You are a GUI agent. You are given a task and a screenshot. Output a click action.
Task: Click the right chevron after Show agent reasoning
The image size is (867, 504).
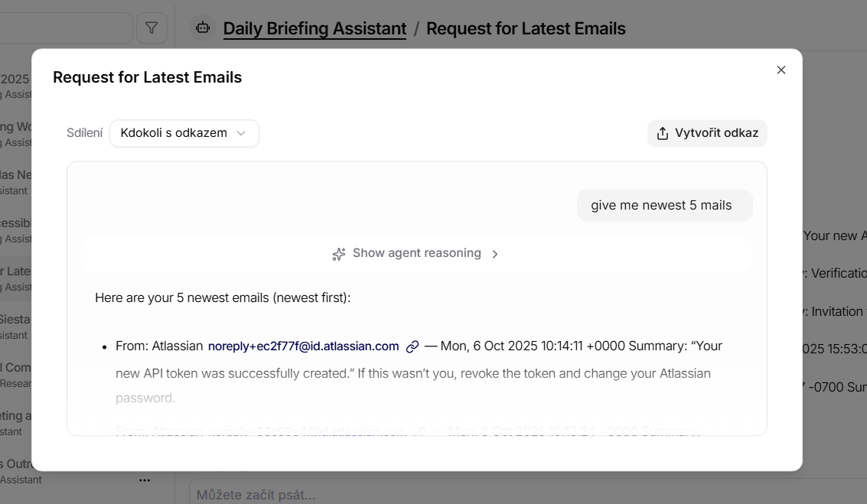point(495,254)
